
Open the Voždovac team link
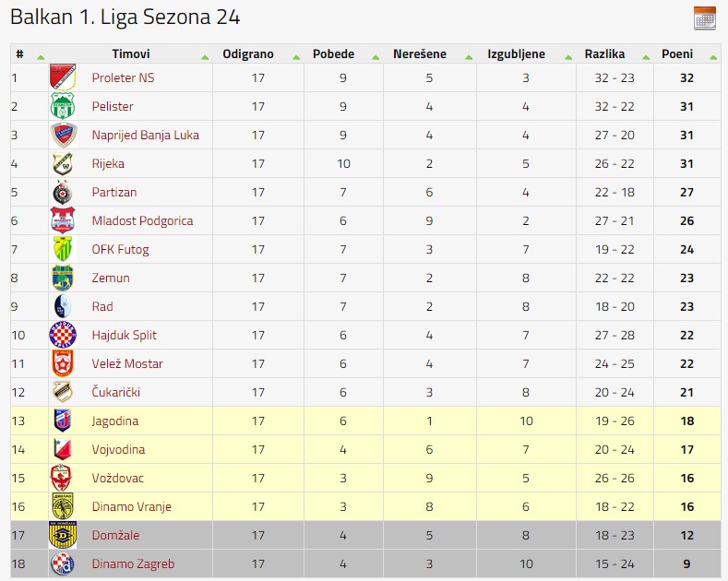118,478
